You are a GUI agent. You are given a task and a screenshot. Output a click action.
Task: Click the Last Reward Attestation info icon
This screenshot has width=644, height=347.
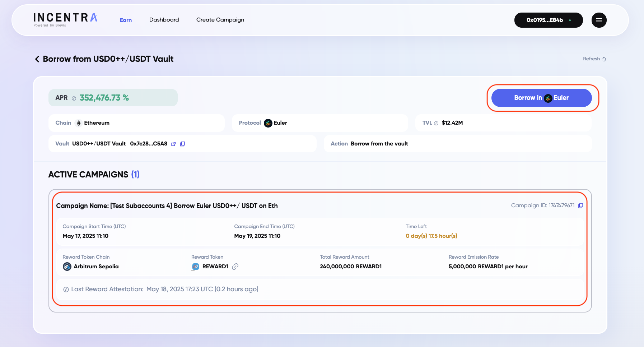tap(66, 290)
